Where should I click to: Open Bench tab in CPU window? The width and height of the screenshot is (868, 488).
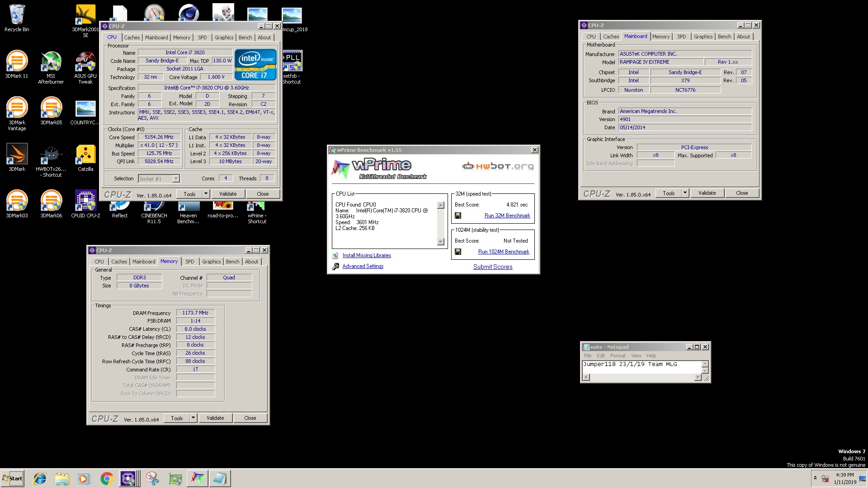click(245, 38)
